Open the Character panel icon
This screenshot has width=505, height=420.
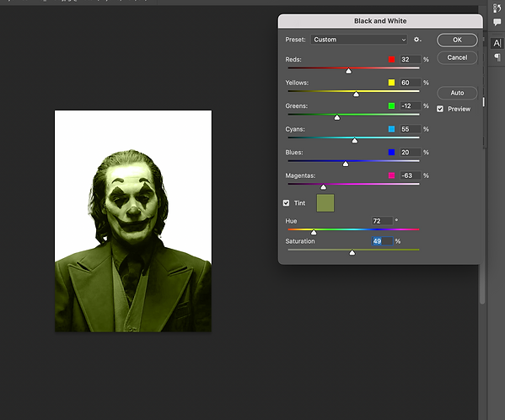497,43
